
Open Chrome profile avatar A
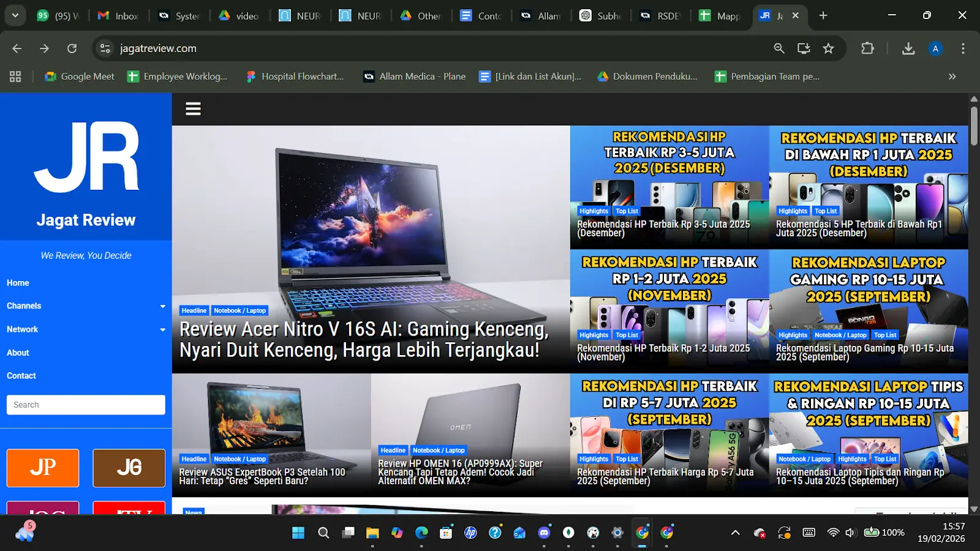(x=935, y=48)
